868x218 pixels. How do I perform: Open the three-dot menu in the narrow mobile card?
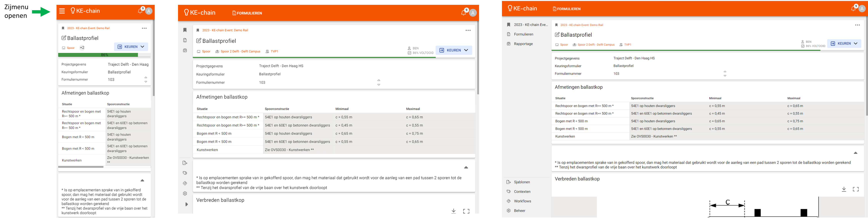(144, 28)
